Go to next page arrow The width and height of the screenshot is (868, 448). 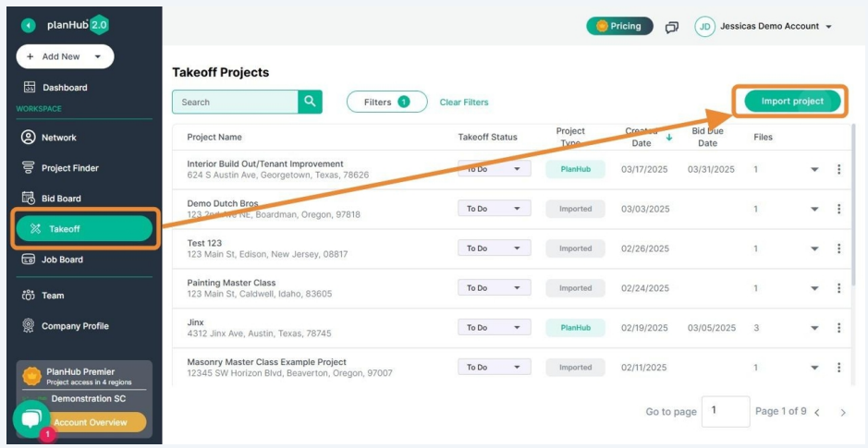pyautogui.click(x=843, y=413)
